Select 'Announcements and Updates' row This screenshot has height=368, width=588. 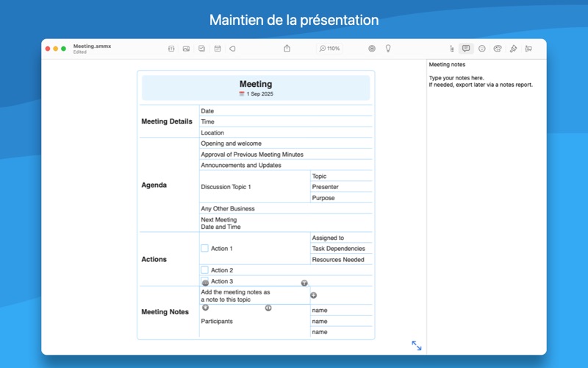click(x=286, y=165)
